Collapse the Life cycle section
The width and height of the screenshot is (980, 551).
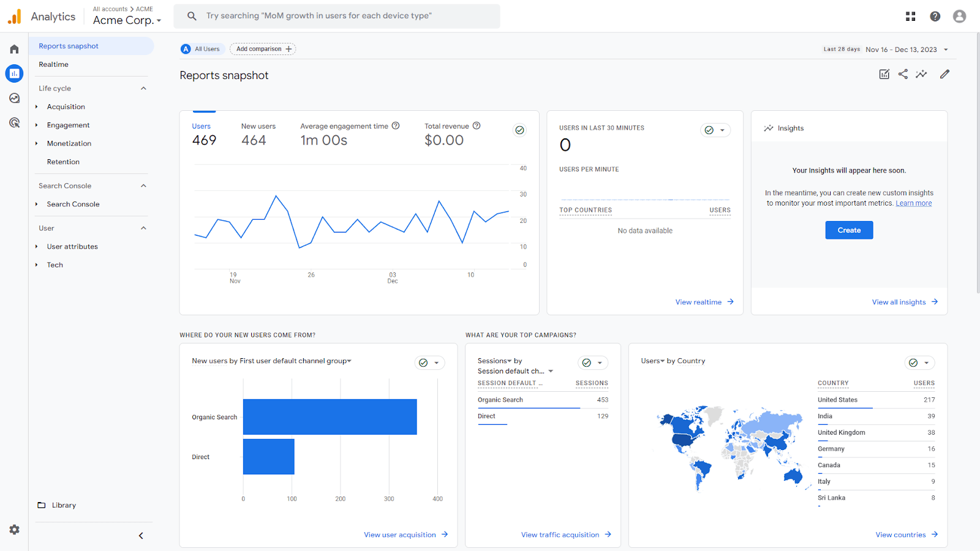click(x=143, y=88)
